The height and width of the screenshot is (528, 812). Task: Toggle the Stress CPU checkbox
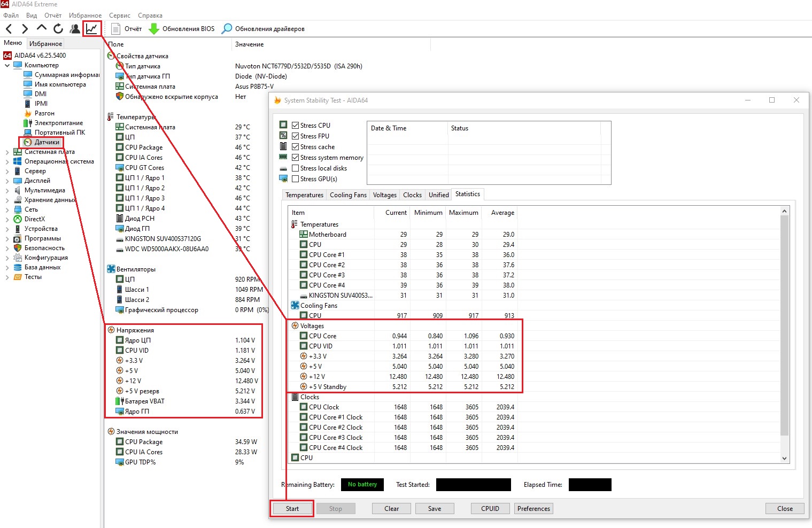click(x=295, y=126)
